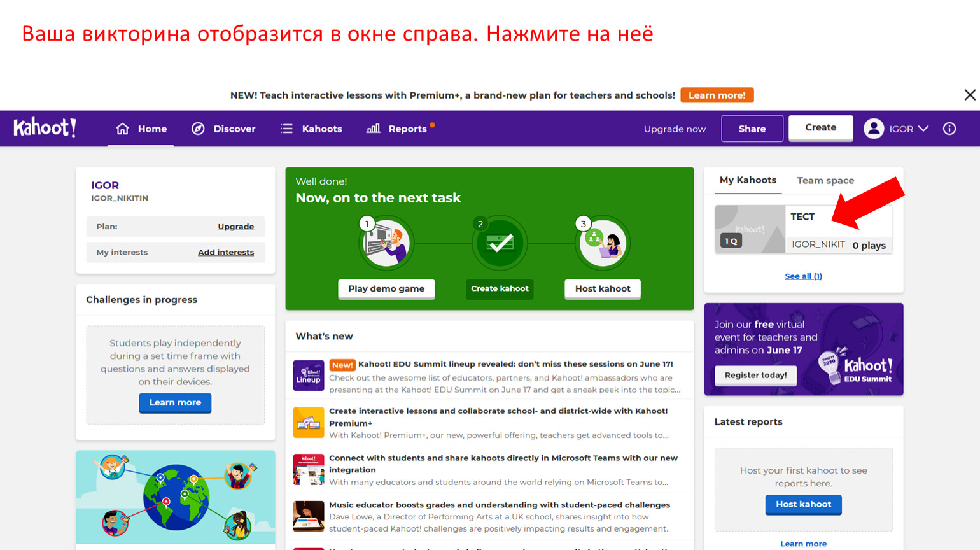The image size is (980, 550).
Task: Switch to the Team space tab
Action: (825, 181)
